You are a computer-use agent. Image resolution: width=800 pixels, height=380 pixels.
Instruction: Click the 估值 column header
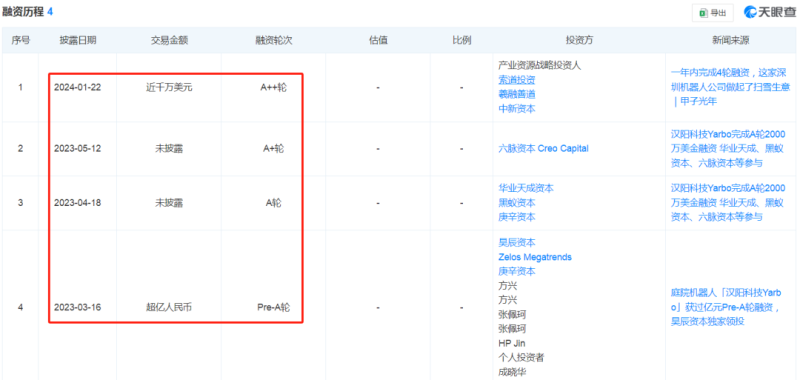click(378, 40)
